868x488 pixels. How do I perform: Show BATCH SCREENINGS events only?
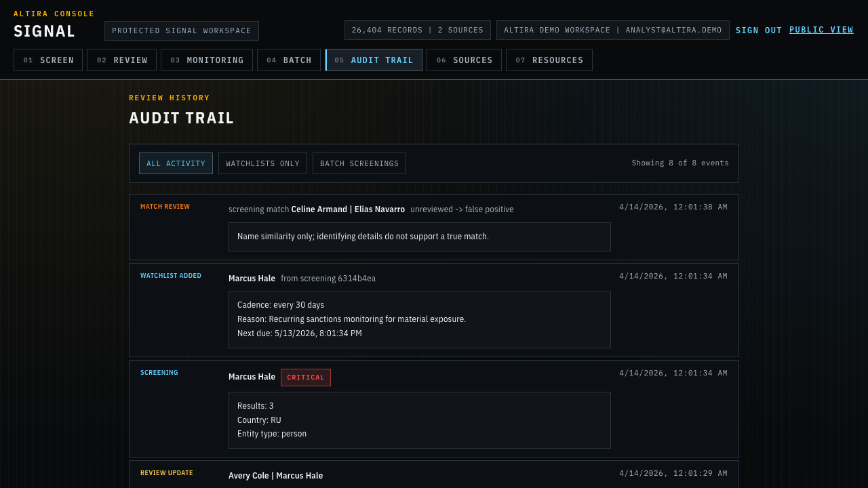click(359, 163)
